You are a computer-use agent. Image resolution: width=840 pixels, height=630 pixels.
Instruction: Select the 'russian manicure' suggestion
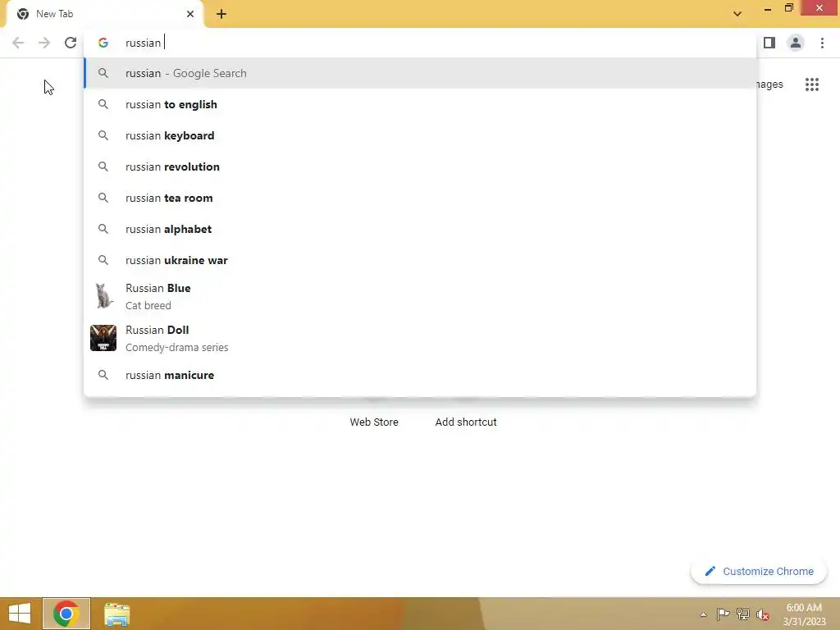(x=421, y=375)
